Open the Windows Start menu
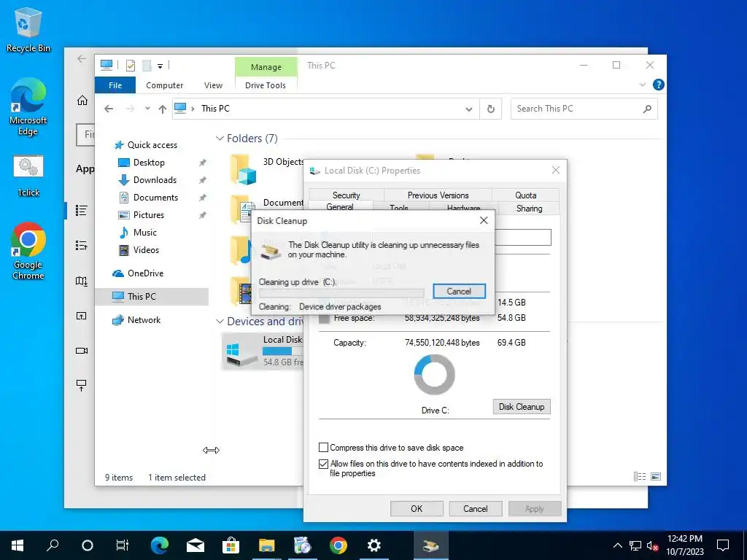The width and height of the screenshot is (747, 560). tap(18, 545)
